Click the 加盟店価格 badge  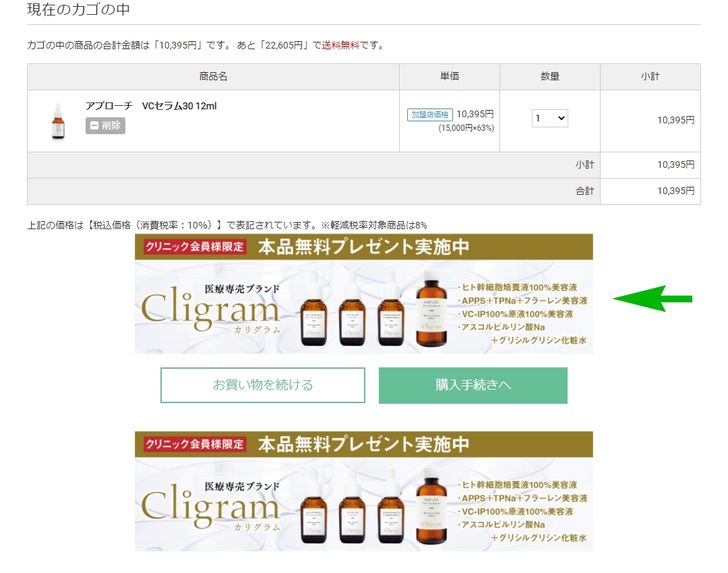tap(430, 115)
